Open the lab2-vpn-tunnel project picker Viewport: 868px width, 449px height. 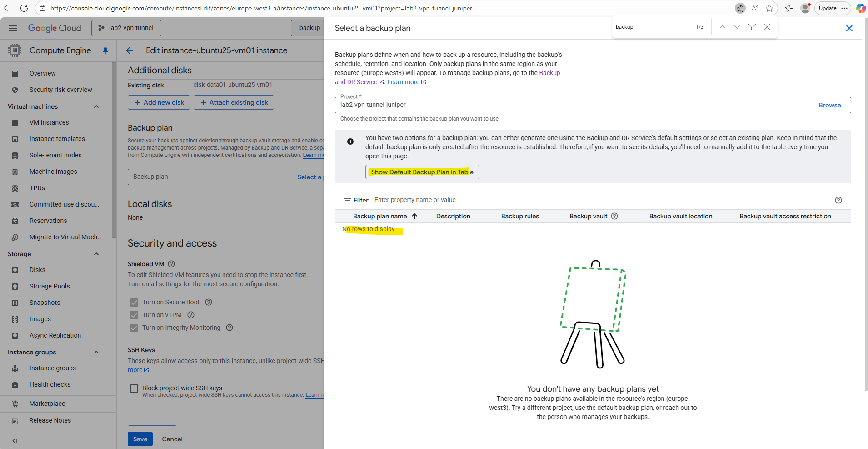pyautogui.click(x=126, y=28)
